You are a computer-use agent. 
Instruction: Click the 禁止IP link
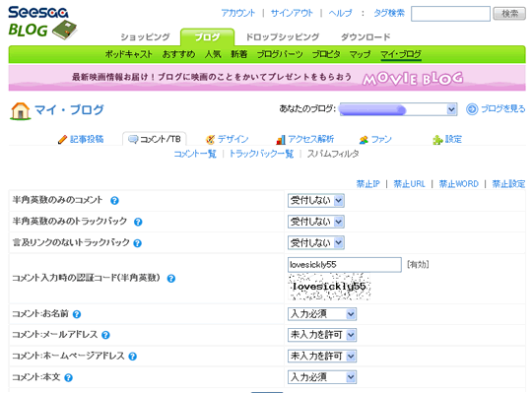click(367, 184)
